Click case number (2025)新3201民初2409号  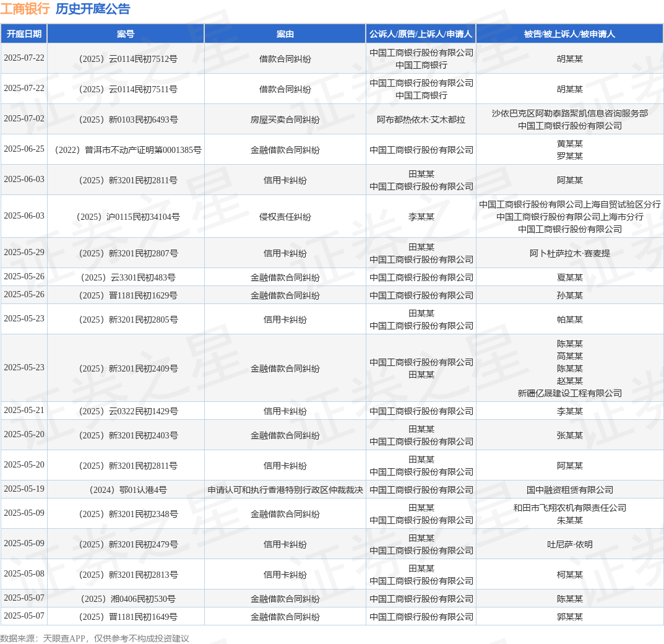pos(126,368)
